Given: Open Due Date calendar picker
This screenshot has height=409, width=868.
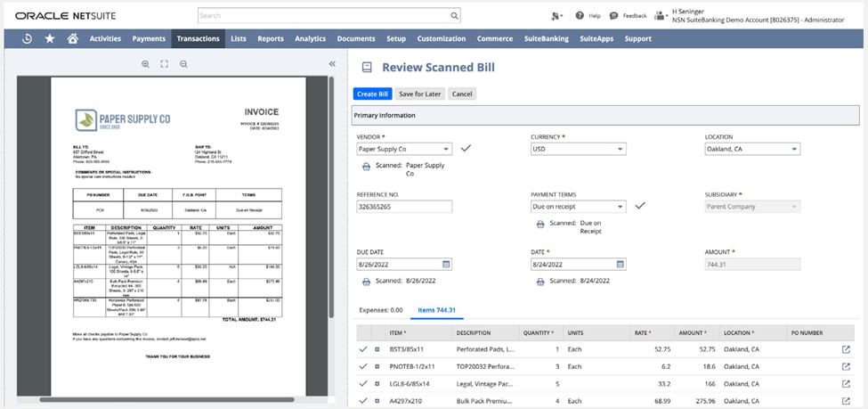Looking at the screenshot, I should tap(446, 265).
